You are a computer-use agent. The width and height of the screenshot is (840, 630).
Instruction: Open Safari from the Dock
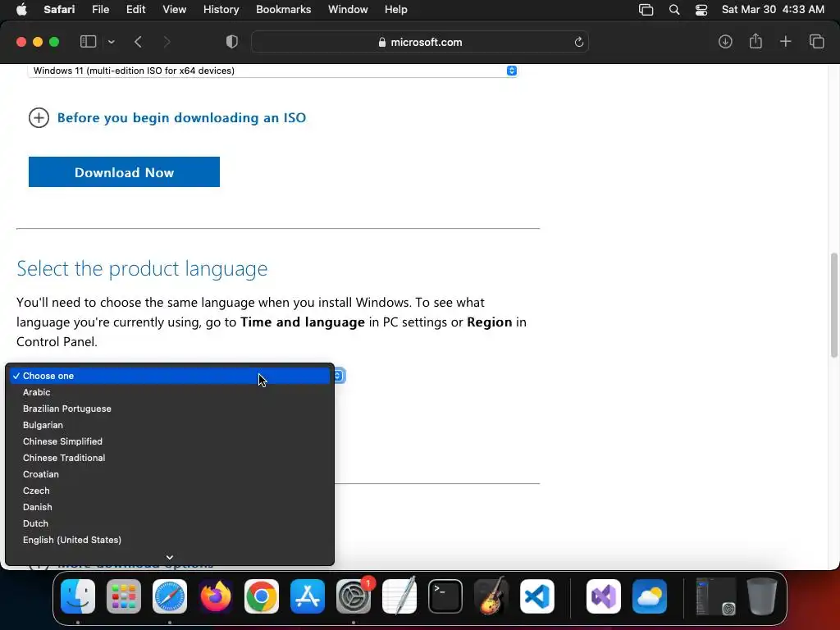pyautogui.click(x=170, y=596)
